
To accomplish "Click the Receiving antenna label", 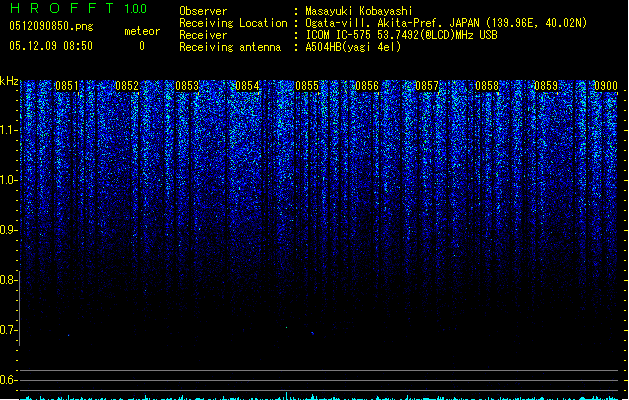I will 230,47.
